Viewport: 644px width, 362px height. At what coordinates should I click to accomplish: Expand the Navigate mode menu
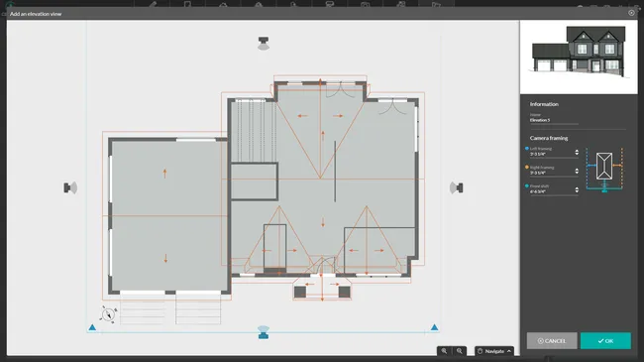494,351
